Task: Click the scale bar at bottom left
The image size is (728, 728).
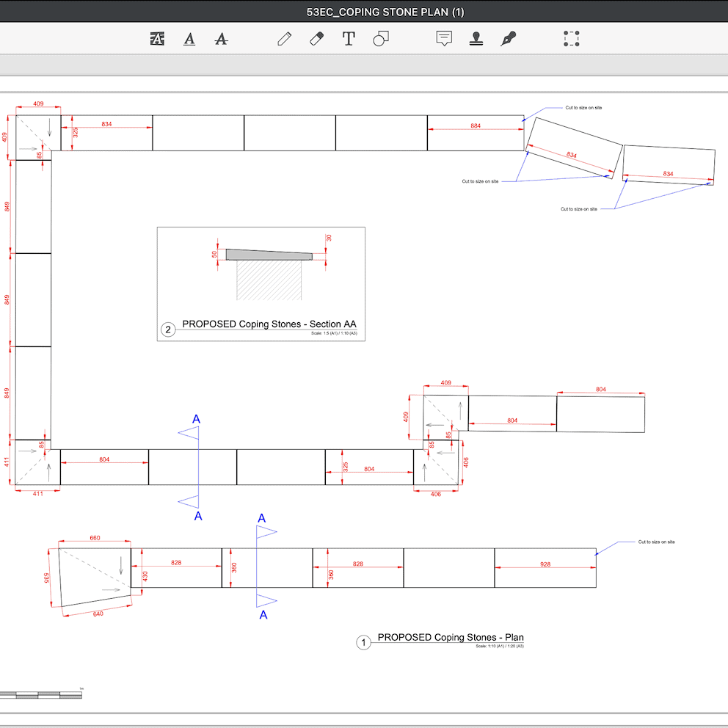Action: pyautogui.click(x=41, y=694)
